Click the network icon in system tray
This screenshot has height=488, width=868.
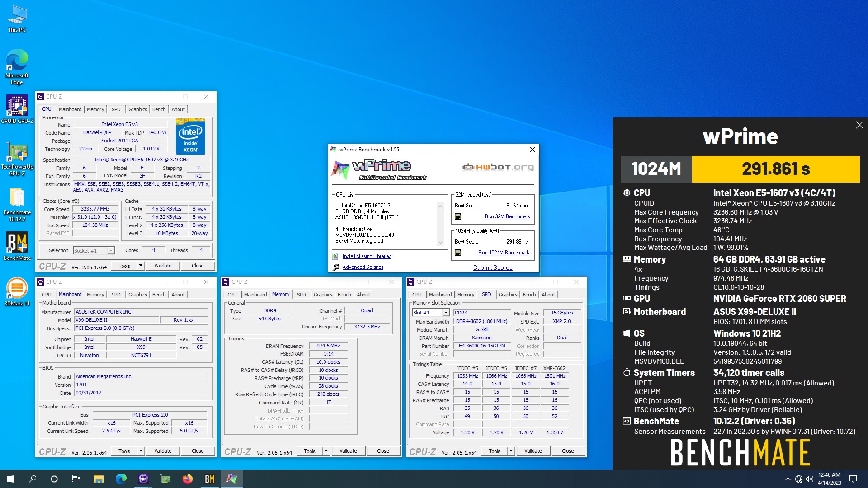click(798, 479)
